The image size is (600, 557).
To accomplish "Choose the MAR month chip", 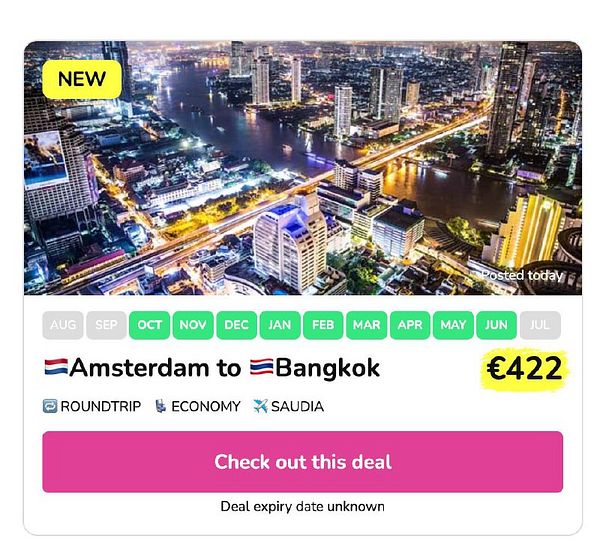I will 367,325.
